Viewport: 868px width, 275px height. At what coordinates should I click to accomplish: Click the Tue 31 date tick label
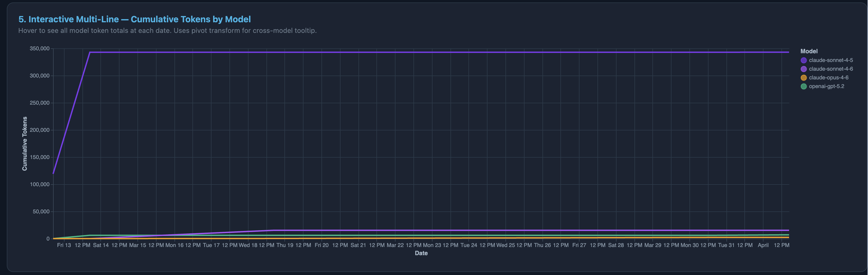pyautogui.click(x=726, y=245)
